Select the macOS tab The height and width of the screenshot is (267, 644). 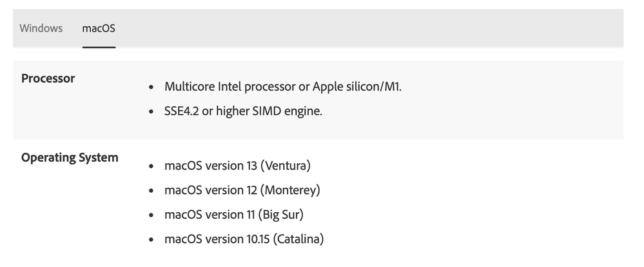pos(99,28)
